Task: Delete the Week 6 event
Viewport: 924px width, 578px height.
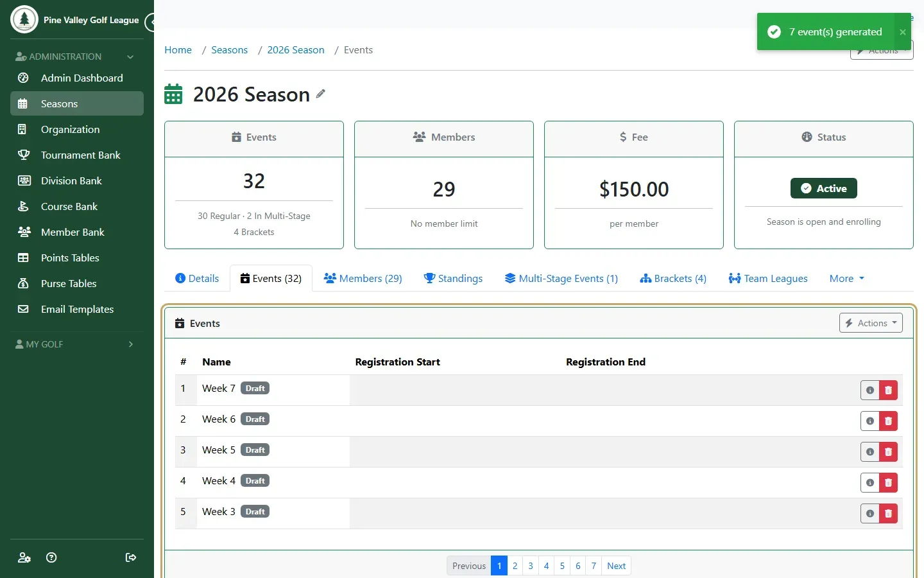Action: pos(889,421)
